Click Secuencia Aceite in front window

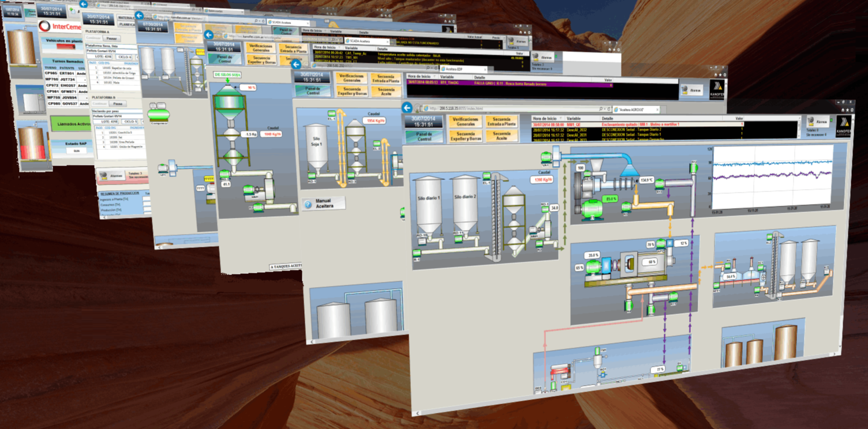tap(502, 137)
